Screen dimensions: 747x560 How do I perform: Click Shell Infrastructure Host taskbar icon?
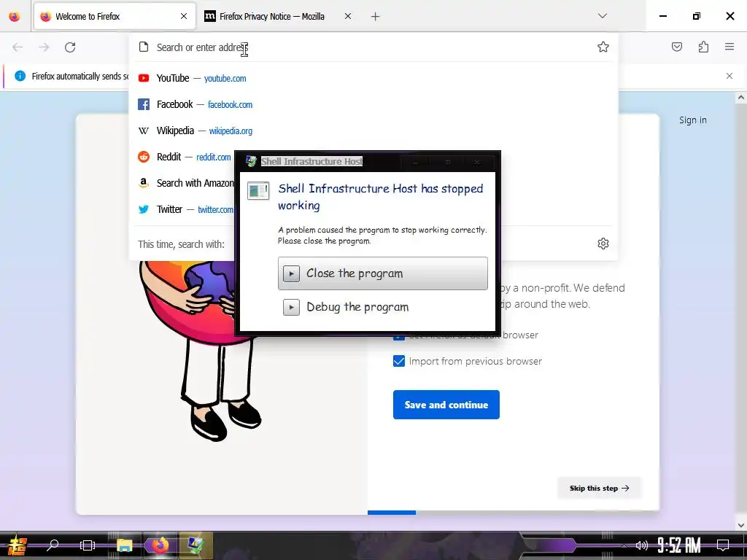(x=196, y=545)
